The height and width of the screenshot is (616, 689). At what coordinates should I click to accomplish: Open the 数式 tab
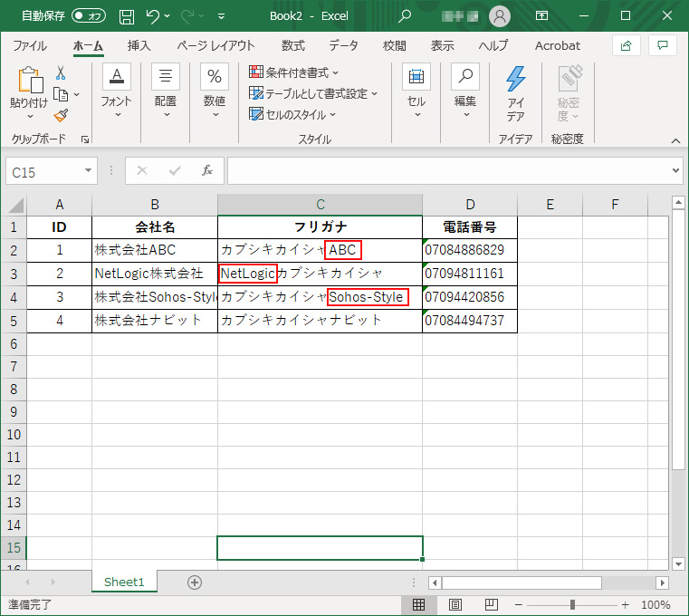(293, 45)
